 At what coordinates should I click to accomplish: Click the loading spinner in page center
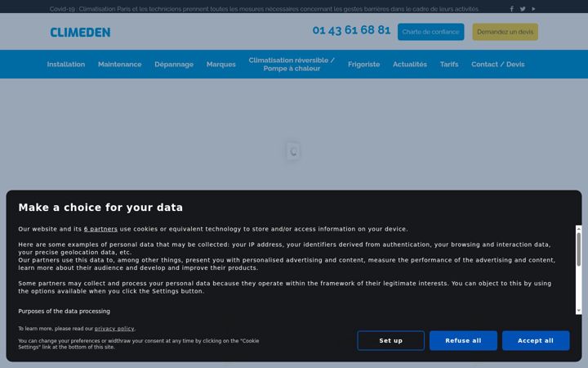tap(293, 151)
